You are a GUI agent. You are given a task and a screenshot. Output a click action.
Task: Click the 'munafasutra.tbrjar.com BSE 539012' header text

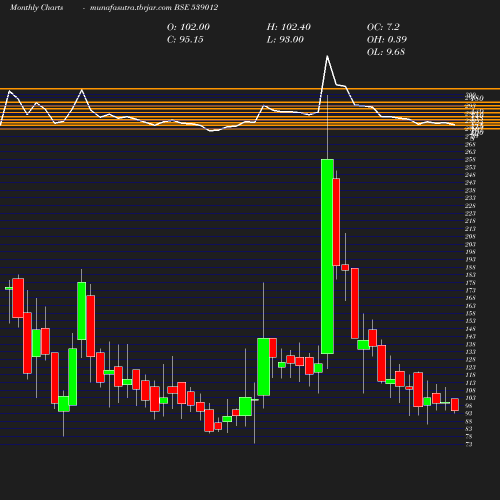(x=154, y=7)
